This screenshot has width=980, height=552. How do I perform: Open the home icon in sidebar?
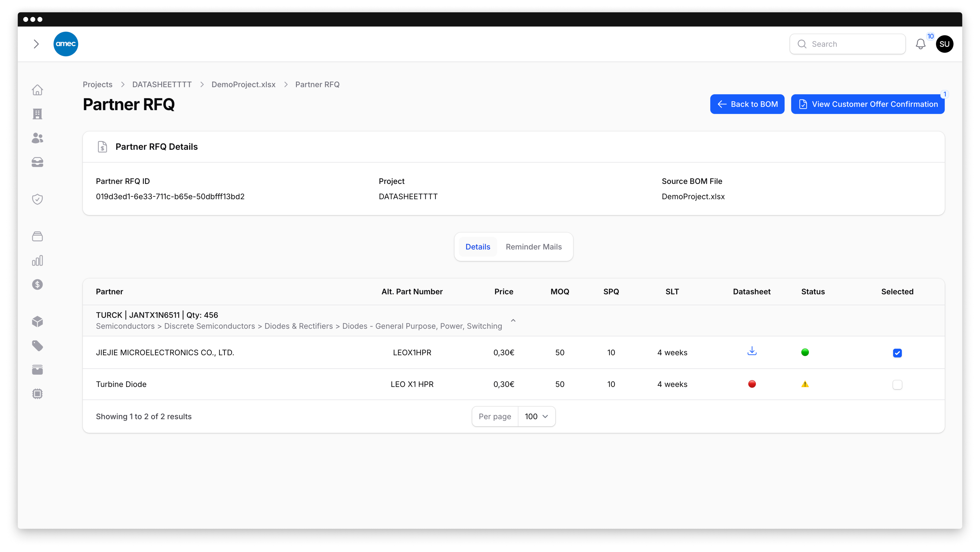coord(37,90)
